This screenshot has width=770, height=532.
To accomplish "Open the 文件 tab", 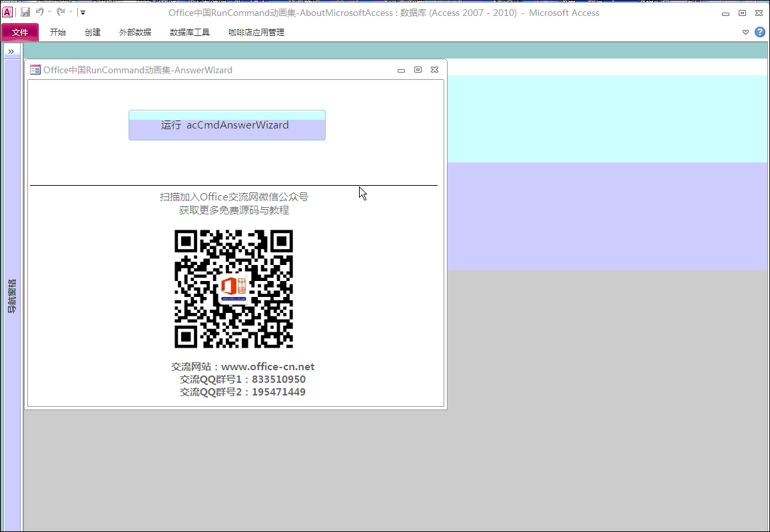I will [x=20, y=33].
